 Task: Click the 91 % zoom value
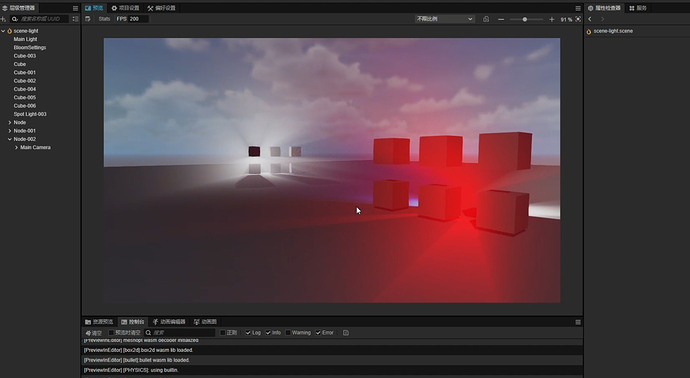click(566, 20)
